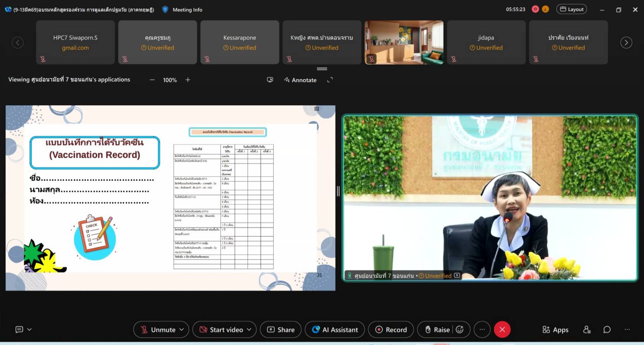The width and height of the screenshot is (644, 345).
Task: Unmute the microphone
Action: (x=158, y=330)
